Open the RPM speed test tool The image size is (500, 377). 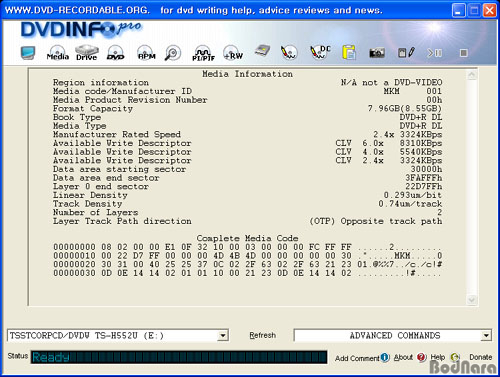pos(146,53)
